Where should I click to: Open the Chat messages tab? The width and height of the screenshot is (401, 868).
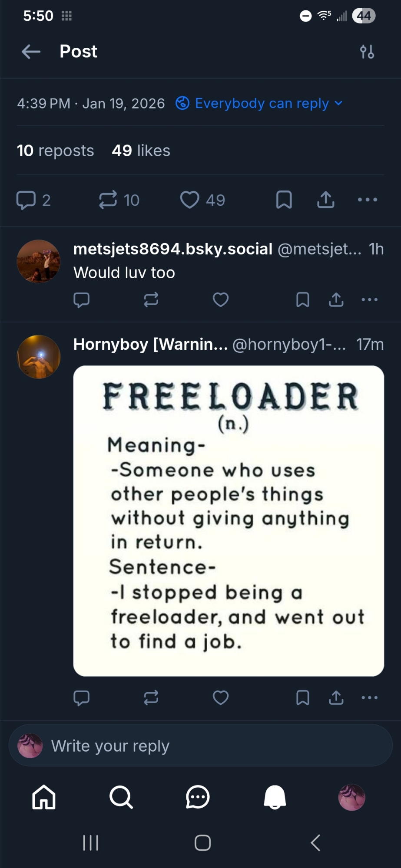point(198,797)
